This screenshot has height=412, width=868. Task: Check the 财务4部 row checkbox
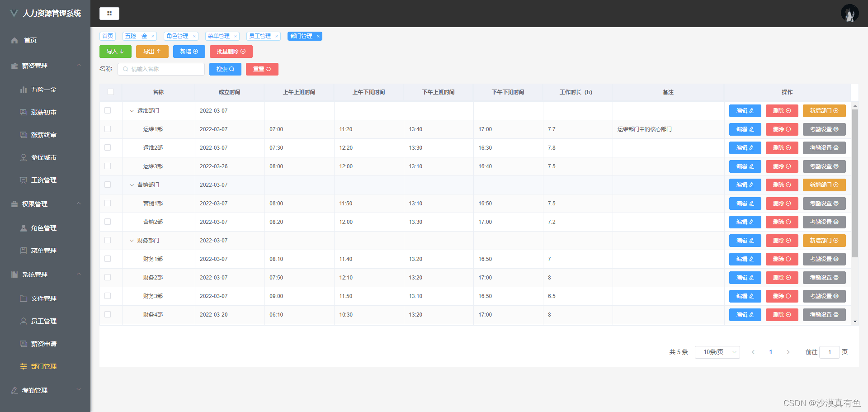point(108,314)
